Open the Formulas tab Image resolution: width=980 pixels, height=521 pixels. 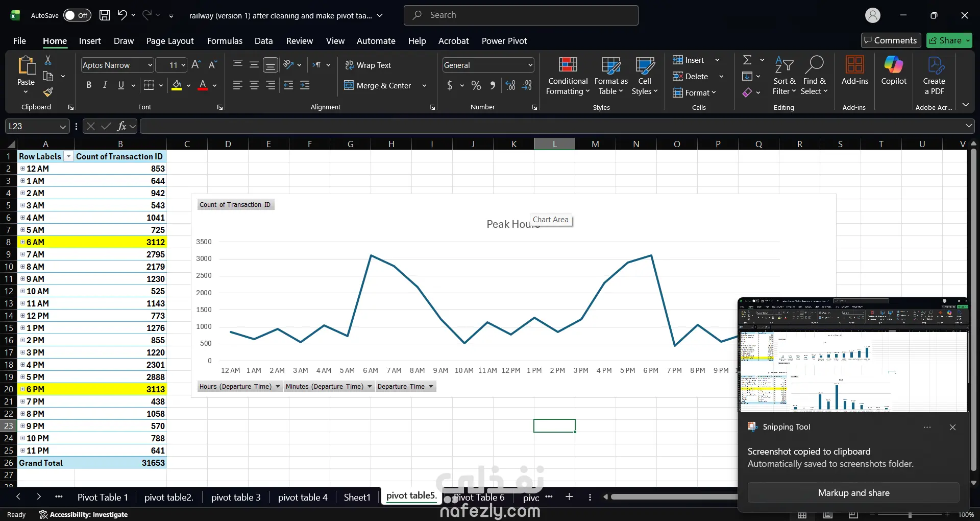(x=225, y=41)
